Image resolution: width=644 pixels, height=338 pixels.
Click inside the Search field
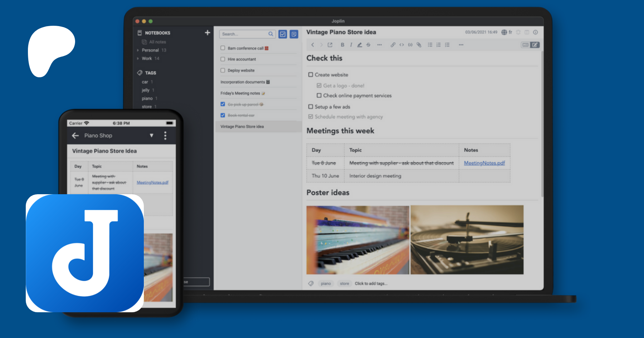pyautogui.click(x=244, y=34)
